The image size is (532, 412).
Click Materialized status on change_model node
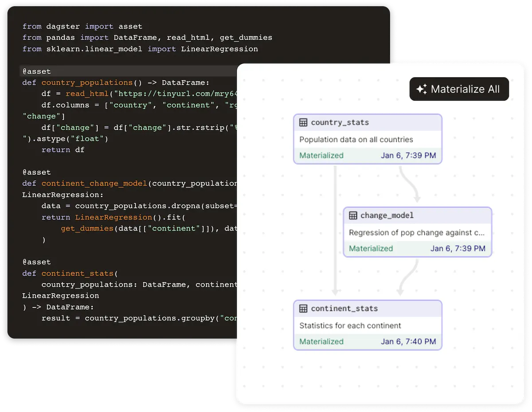(x=371, y=249)
